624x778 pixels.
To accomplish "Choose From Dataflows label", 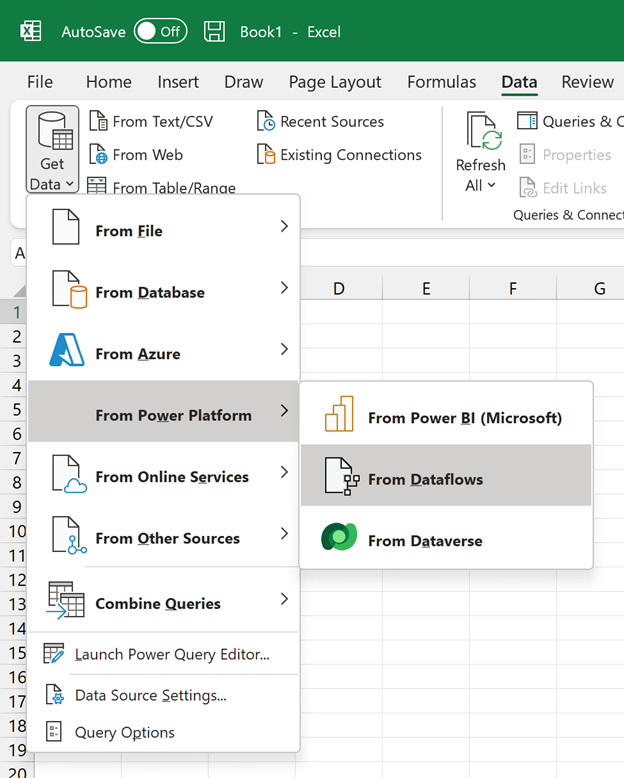I will click(x=426, y=480).
